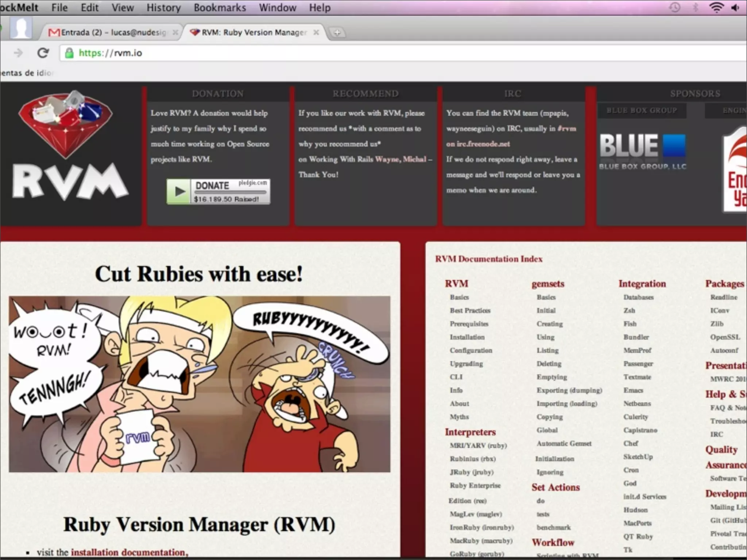
Task: Open the Databases integration link
Action: (x=639, y=297)
